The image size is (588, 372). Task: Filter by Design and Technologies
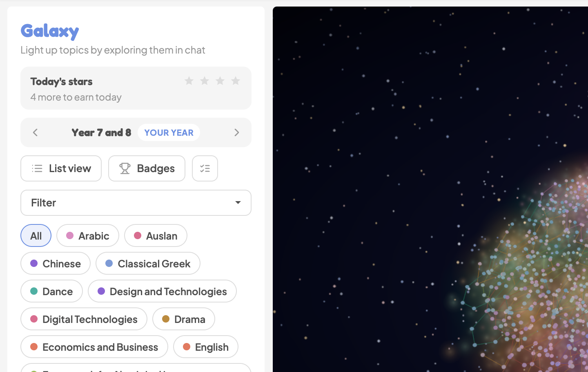click(x=162, y=291)
